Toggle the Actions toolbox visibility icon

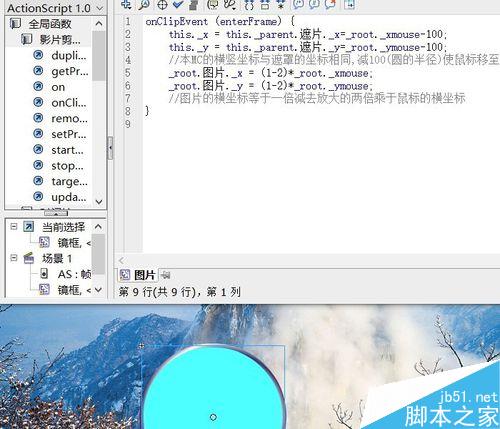click(x=349, y=4)
